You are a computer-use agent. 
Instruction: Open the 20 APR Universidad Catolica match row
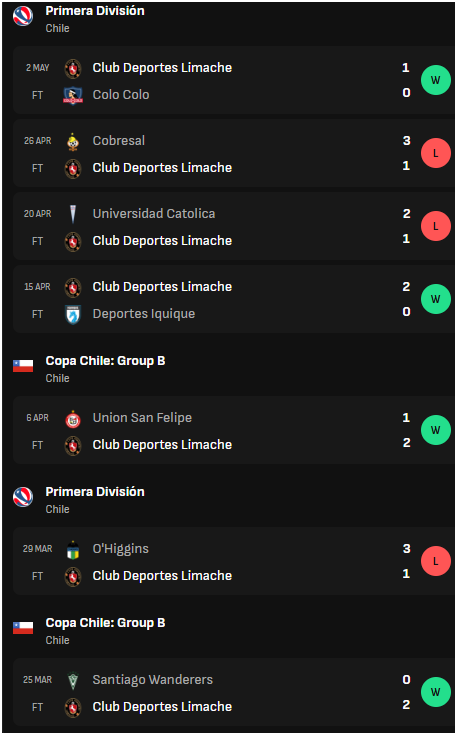coord(233,226)
